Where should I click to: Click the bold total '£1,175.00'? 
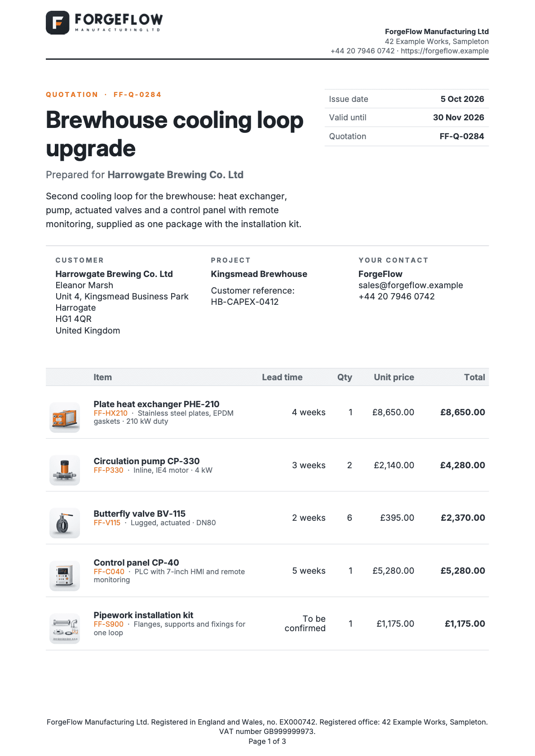pyautogui.click(x=465, y=624)
